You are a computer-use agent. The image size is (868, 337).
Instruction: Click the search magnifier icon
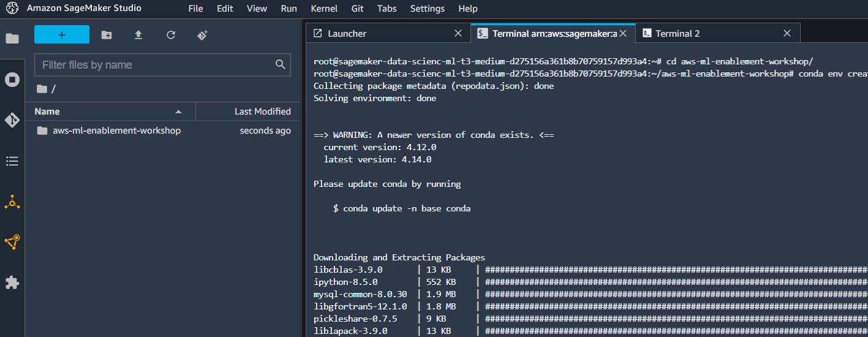click(281, 64)
